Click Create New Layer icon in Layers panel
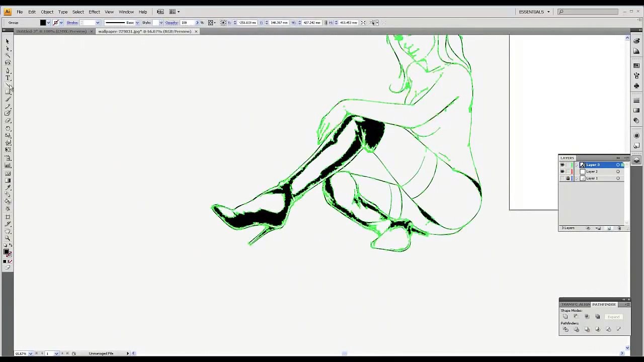Image resolution: width=644 pixels, height=362 pixels. (609, 228)
